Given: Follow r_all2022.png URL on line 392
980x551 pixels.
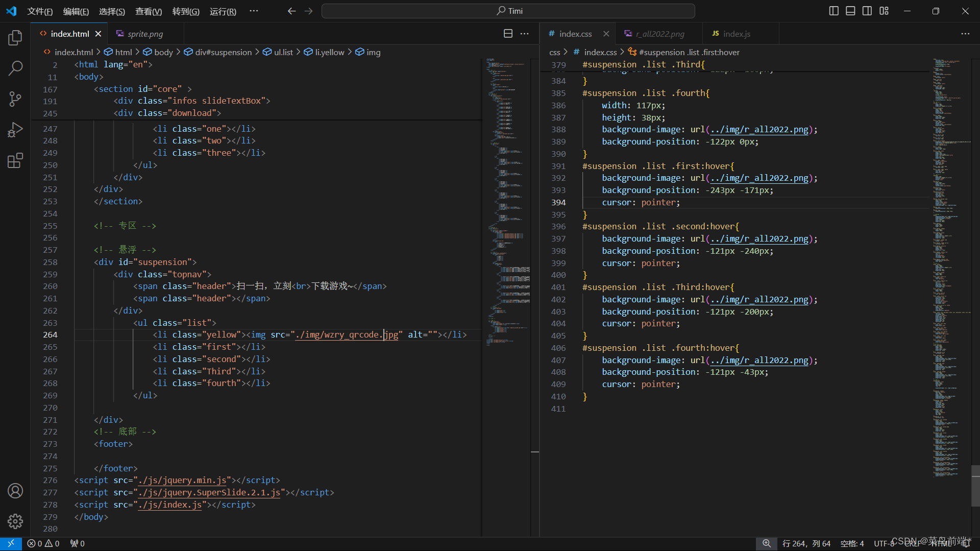Looking at the screenshot, I should pyautogui.click(x=759, y=178).
